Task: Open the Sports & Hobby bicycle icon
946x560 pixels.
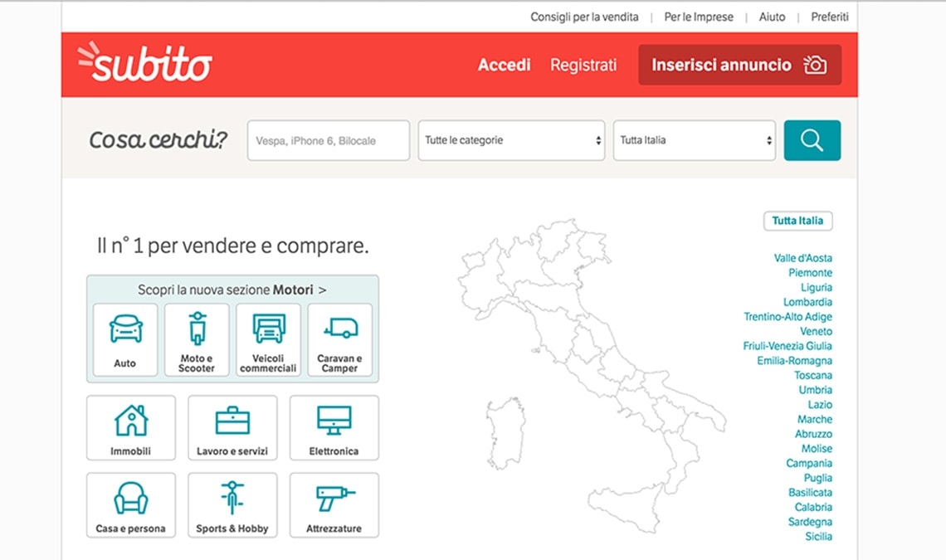Action: (232, 498)
